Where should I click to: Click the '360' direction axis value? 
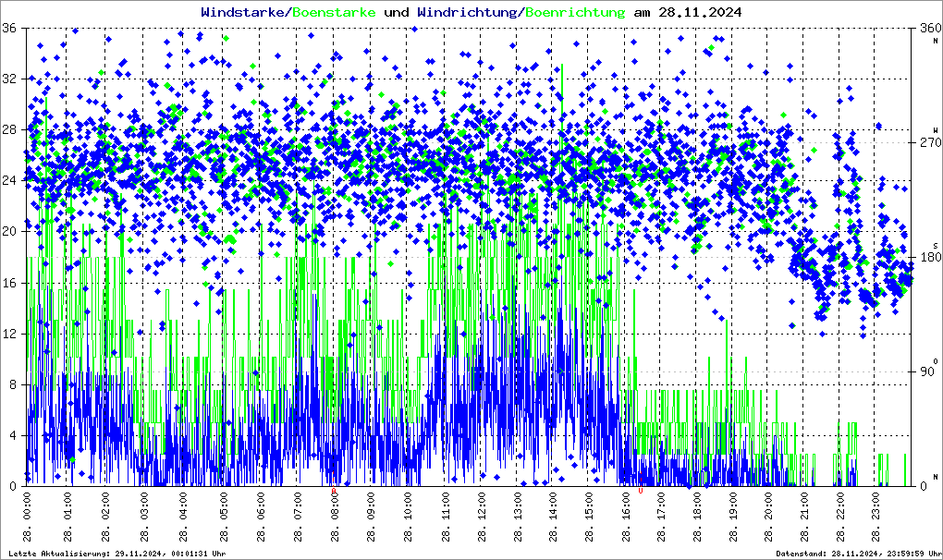coord(930,29)
